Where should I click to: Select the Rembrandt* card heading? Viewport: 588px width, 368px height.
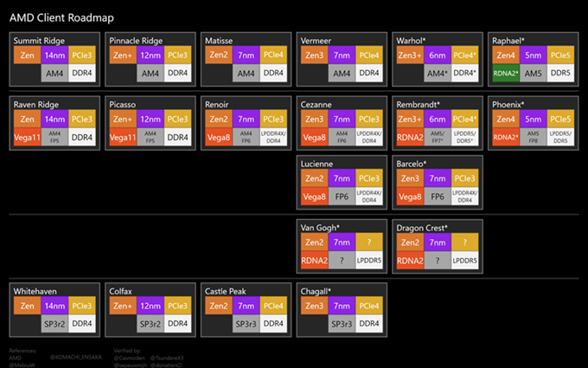click(x=419, y=105)
